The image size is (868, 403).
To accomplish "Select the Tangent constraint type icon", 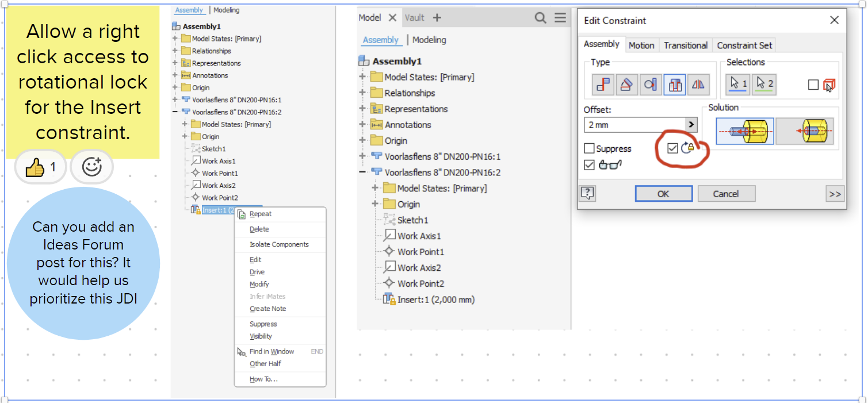I will pos(651,85).
